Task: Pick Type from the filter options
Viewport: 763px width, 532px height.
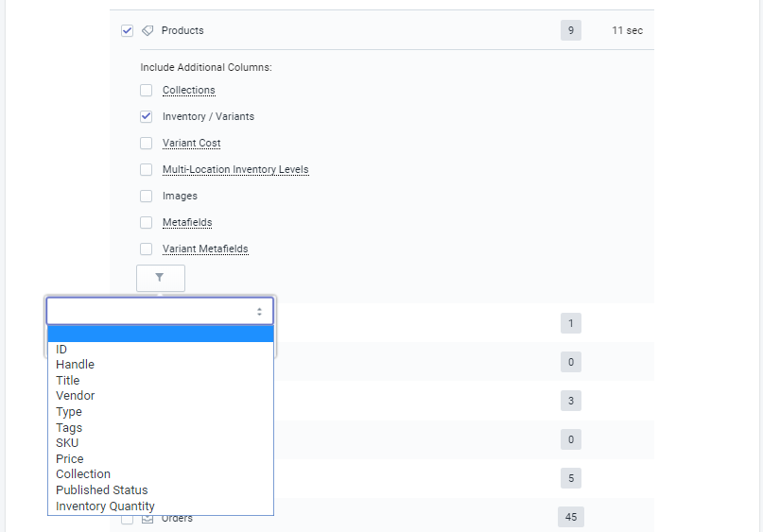Action: click(x=161, y=412)
